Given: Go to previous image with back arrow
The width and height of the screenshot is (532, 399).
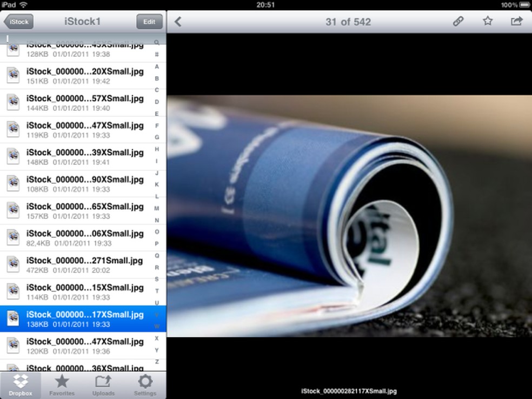Looking at the screenshot, I should (178, 22).
